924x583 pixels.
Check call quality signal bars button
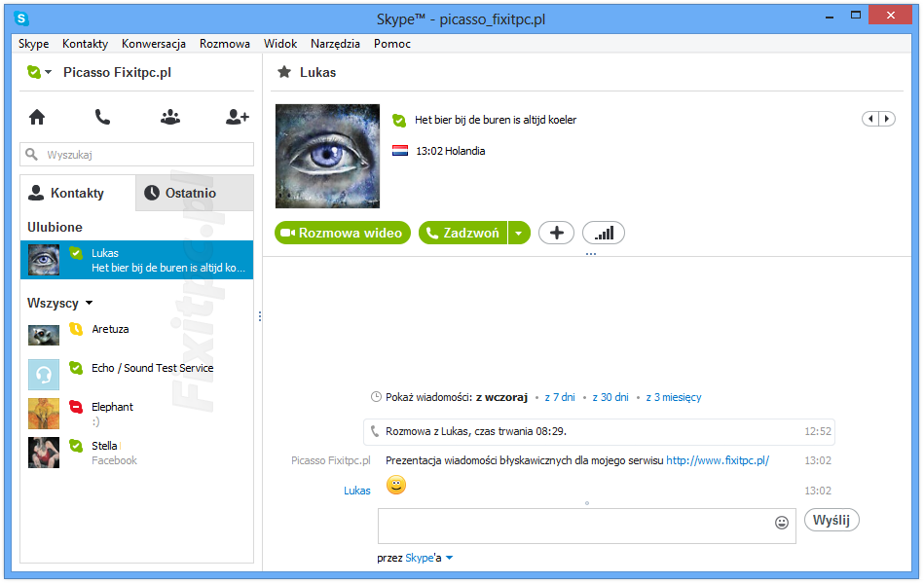click(604, 233)
